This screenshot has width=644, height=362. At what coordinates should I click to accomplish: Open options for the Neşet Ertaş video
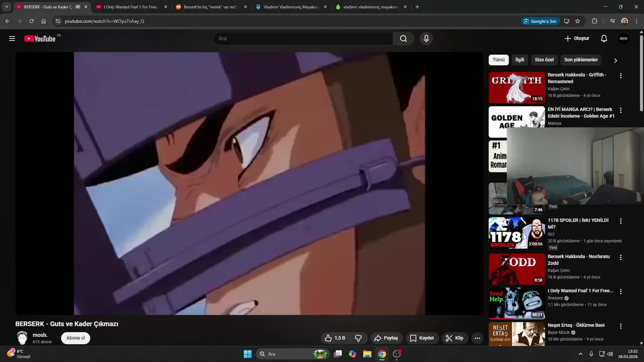click(x=620, y=326)
